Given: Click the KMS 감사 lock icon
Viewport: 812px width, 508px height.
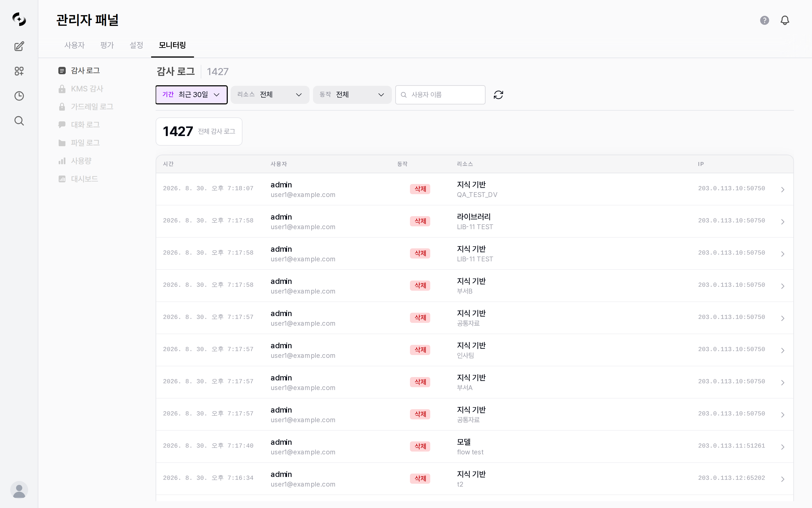Looking at the screenshot, I should click(x=62, y=89).
